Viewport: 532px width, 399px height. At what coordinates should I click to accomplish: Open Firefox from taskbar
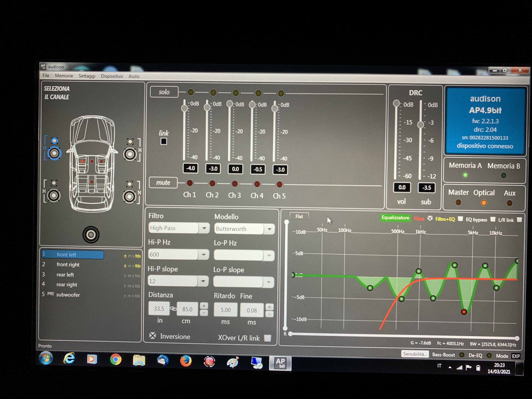(186, 361)
